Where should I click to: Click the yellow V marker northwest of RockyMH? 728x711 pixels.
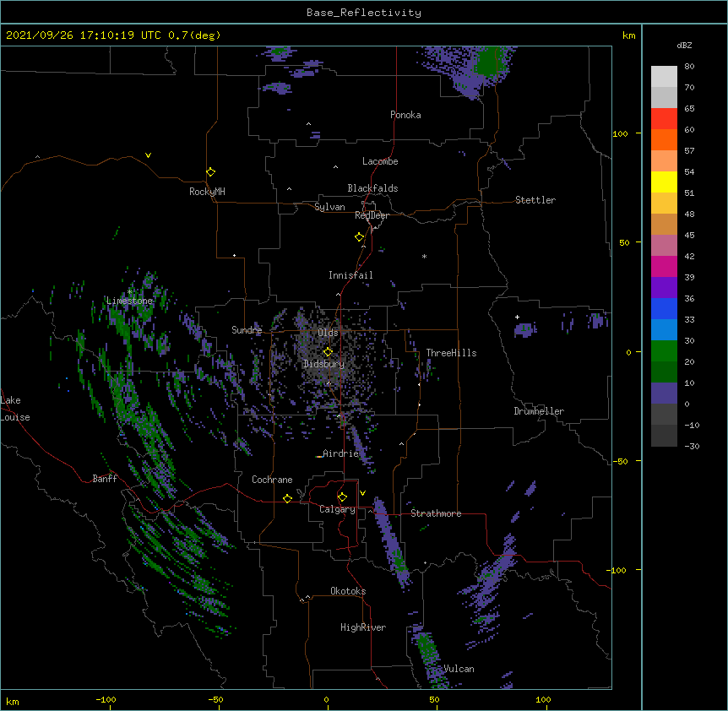click(148, 155)
